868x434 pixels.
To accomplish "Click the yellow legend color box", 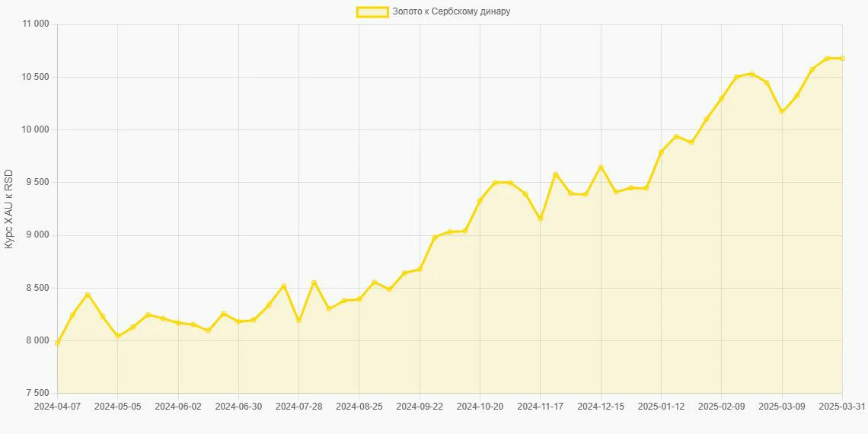I will [372, 11].
